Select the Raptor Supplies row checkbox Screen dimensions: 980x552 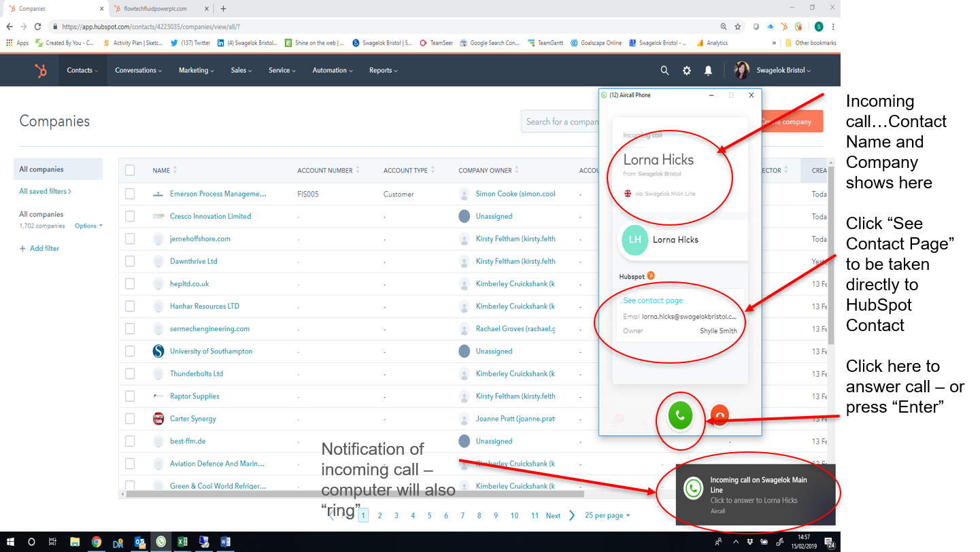click(x=130, y=396)
